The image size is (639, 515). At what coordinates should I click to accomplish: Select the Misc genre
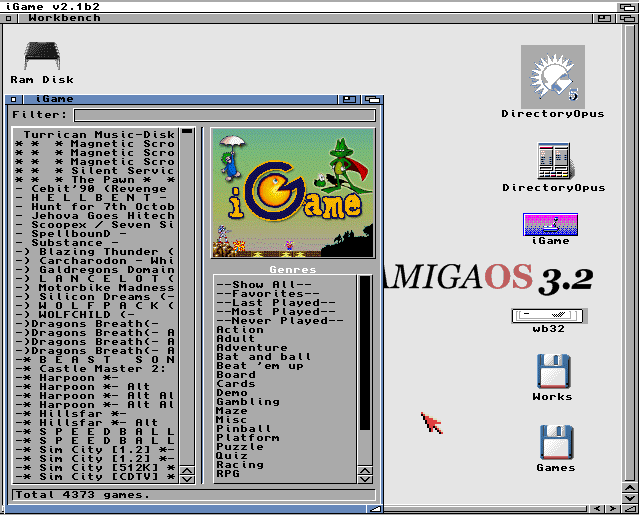(x=231, y=419)
